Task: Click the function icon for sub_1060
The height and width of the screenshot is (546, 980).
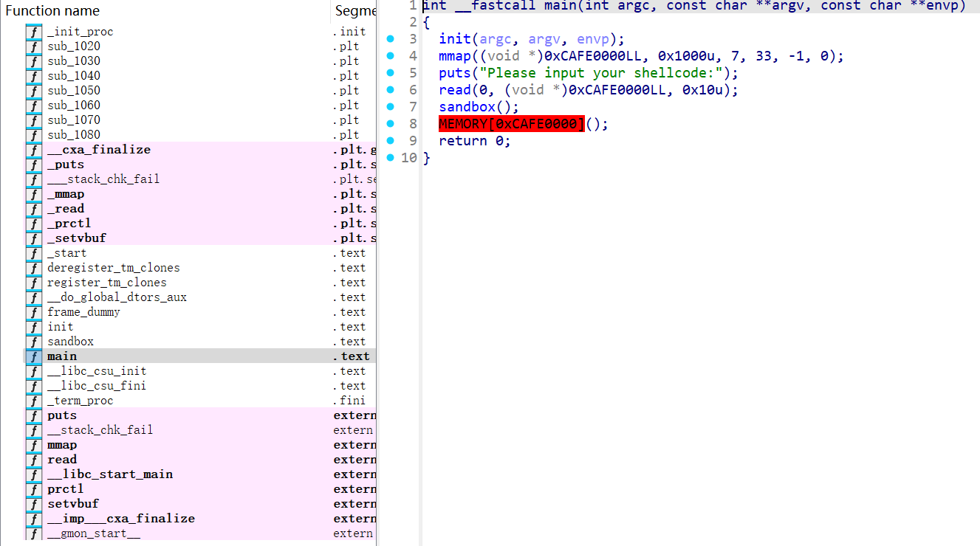Action: click(x=34, y=106)
